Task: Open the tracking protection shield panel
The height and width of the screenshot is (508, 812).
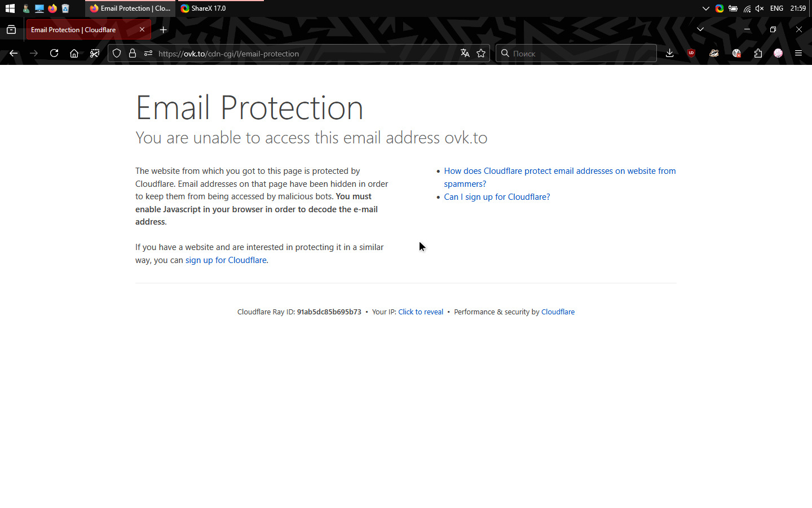Action: coord(117,53)
